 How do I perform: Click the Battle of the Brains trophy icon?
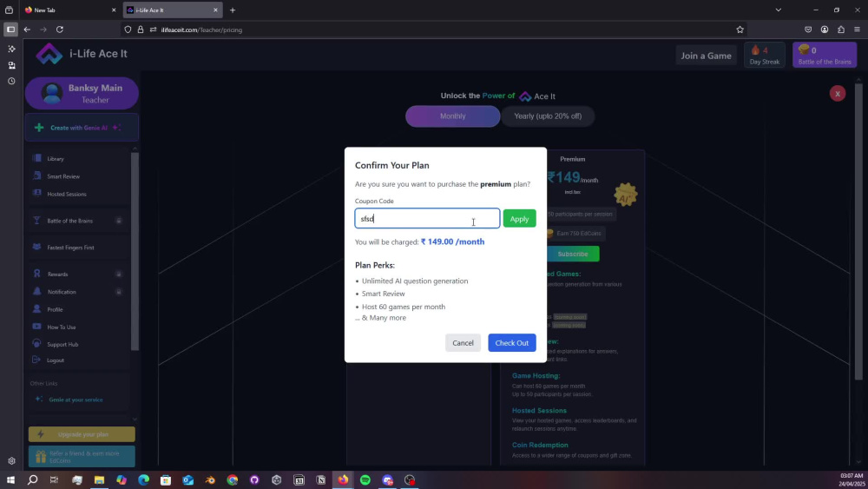[x=37, y=221]
